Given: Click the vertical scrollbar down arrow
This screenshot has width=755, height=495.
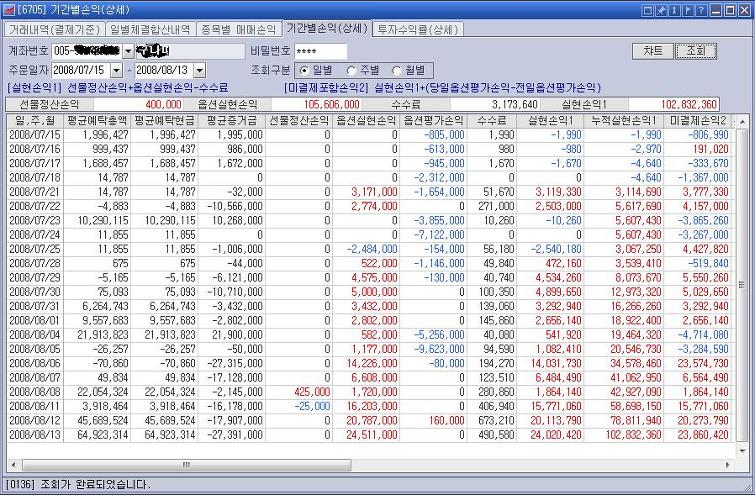Looking at the screenshot, I should (742, 451).
